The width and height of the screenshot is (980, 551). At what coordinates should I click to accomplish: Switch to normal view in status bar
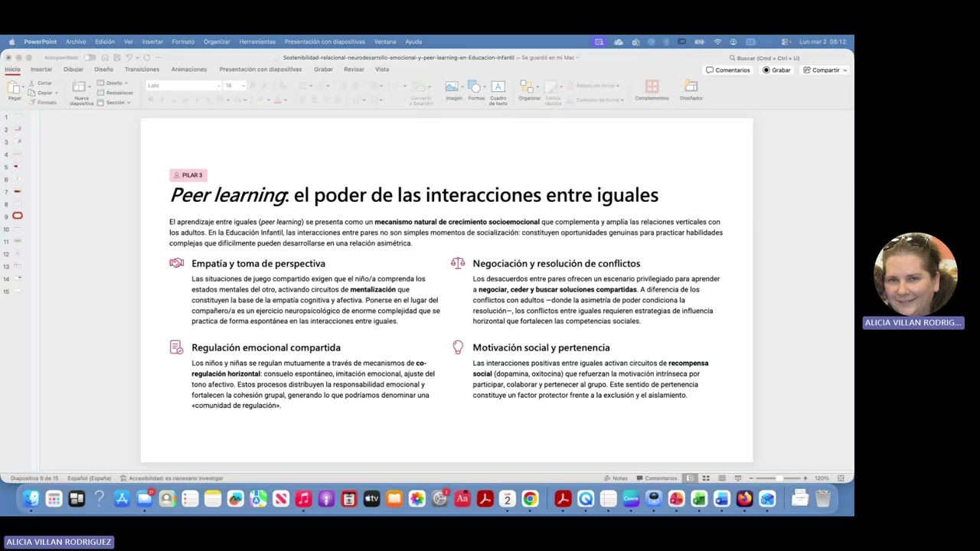(690, 478)
